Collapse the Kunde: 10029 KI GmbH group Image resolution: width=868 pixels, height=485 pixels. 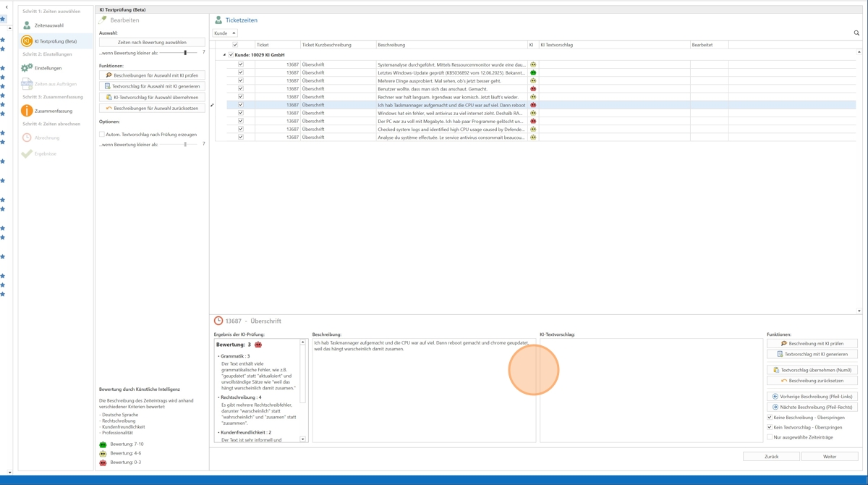(224, 55)
